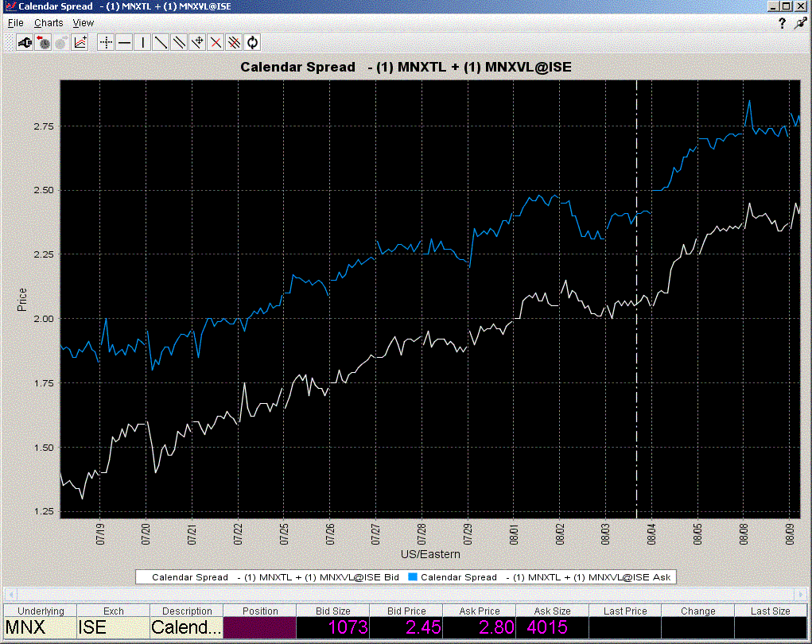Click the Last Price column header

[625, 611]
